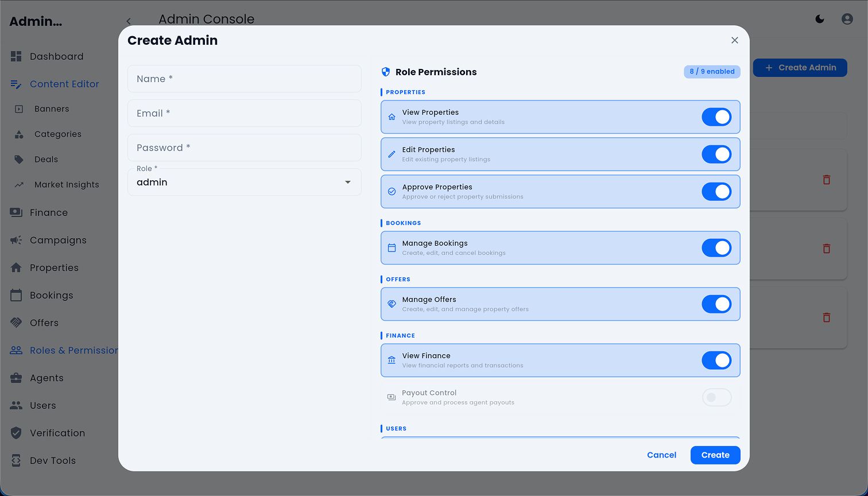The image size is (868, 496).
Task: Collapse the sidebar with back chevron
Action: 129,21
